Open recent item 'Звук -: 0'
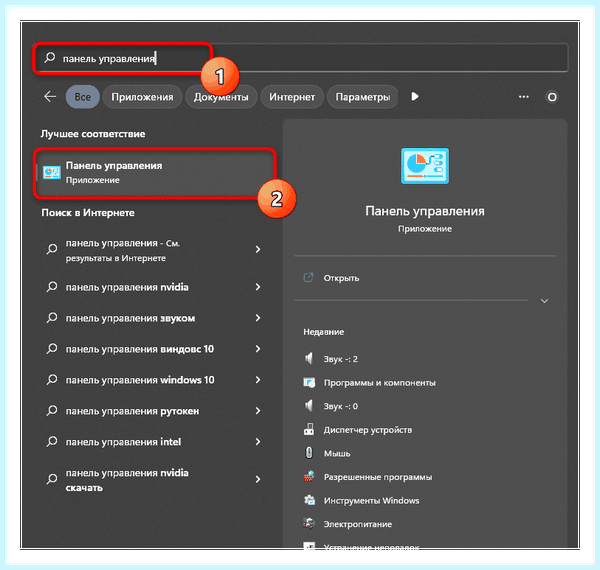The width and height of the screenshot is (600, 570). [x=341, y=406]
